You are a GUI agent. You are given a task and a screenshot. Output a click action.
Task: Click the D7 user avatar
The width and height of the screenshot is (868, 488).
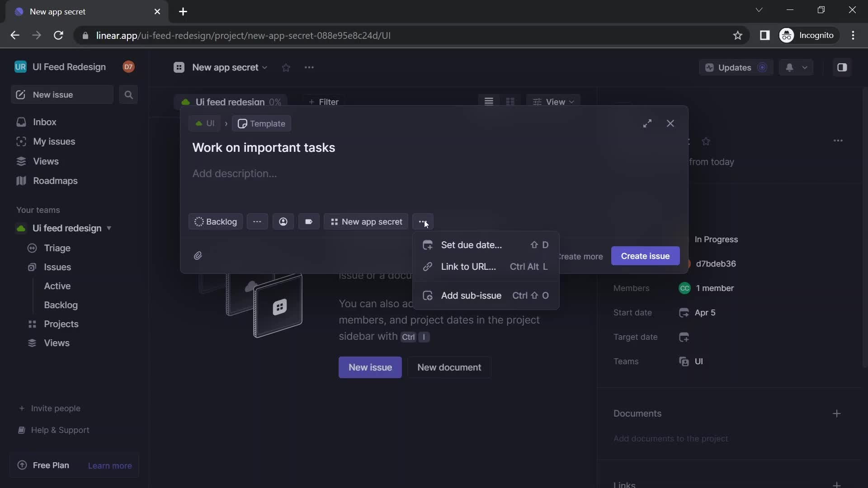[x=128, y=67]
